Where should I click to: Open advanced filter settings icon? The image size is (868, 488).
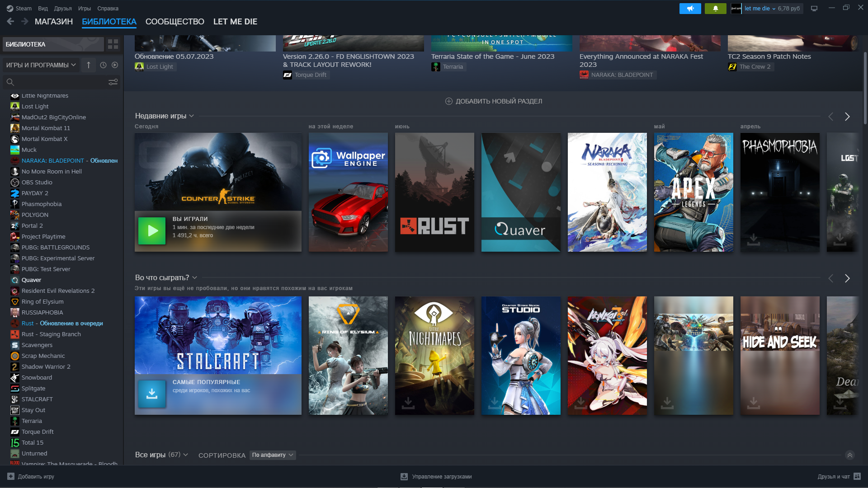[x=113, y=82]
